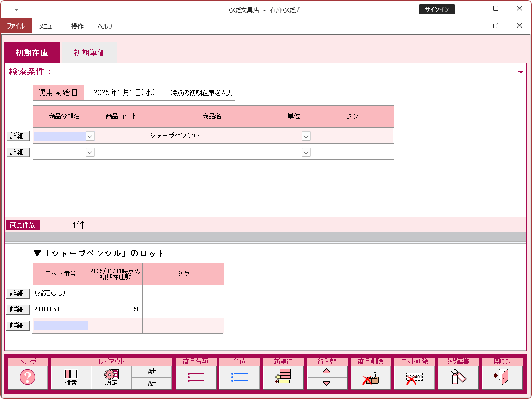Toggle the search (検索) layout panel icon
The image size is (532, 399).
(x=71, y=377)
